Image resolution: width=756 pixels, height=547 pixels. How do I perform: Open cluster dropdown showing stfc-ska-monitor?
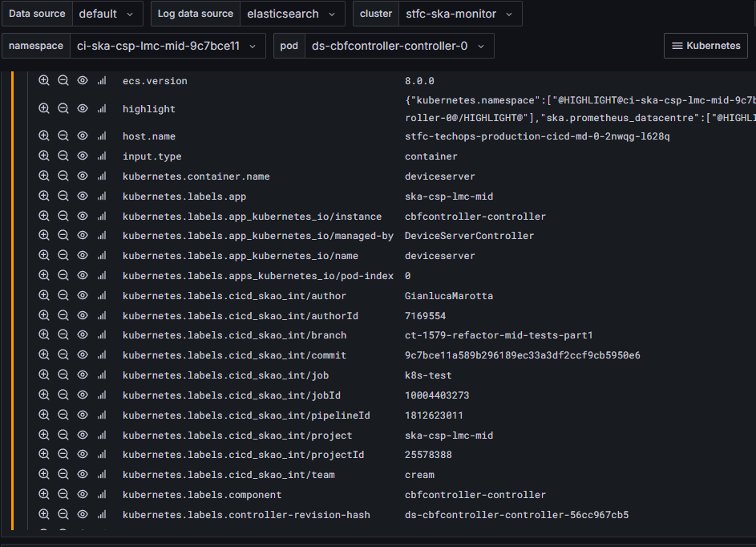460,14
